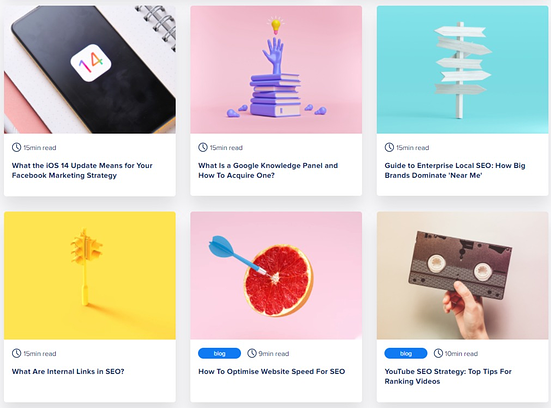This screenshot has height=408, width=551.
Task: Open 'What Are Internal Links in SEO?' title
Action: point(68,371)
